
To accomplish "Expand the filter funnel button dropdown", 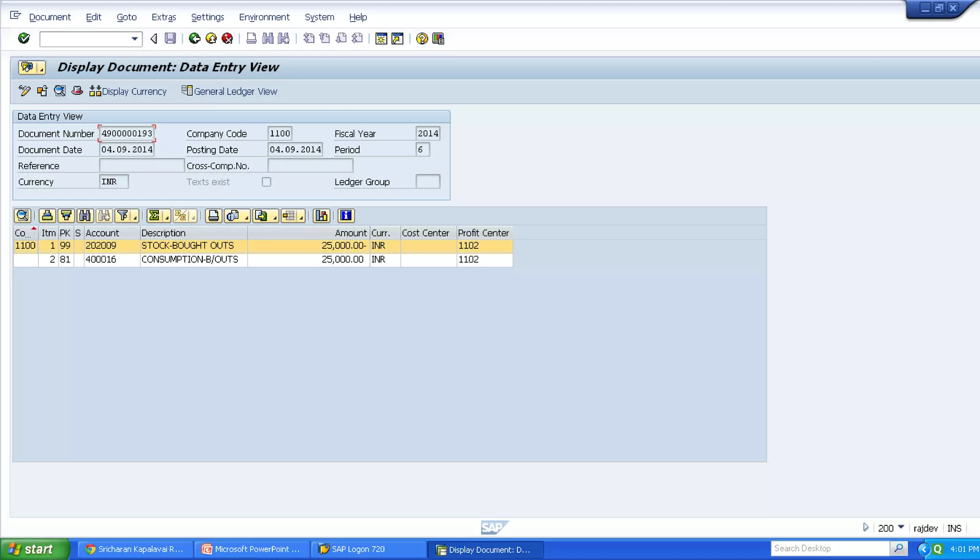I will [135, 218].
